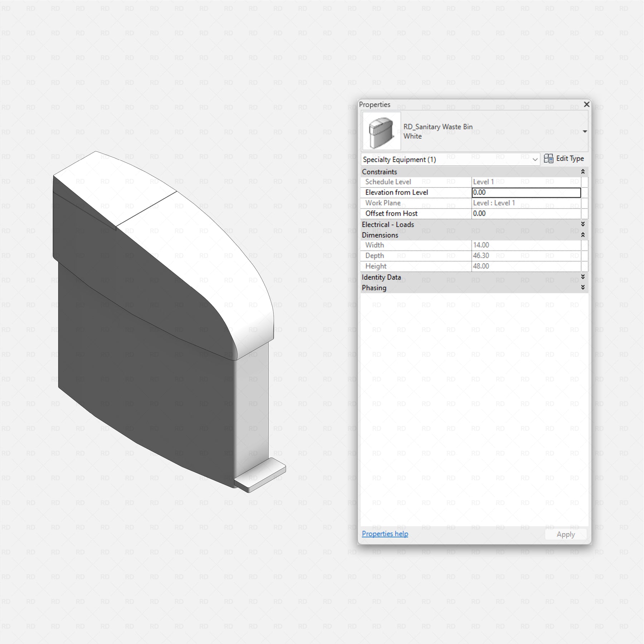Expand the Electrical - Loads section
The width and height of the screenshot is (644, 644).
(x=583, y=224)
